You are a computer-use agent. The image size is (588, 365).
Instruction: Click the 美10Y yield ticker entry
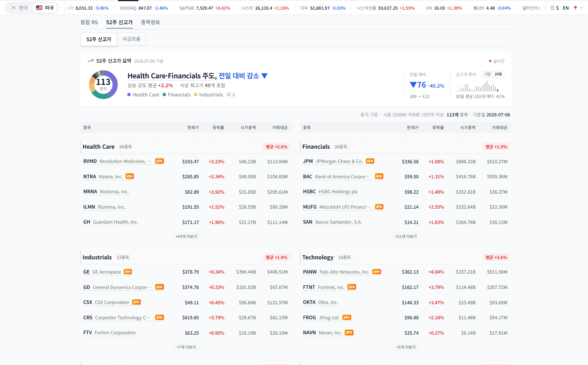(492, 8)
